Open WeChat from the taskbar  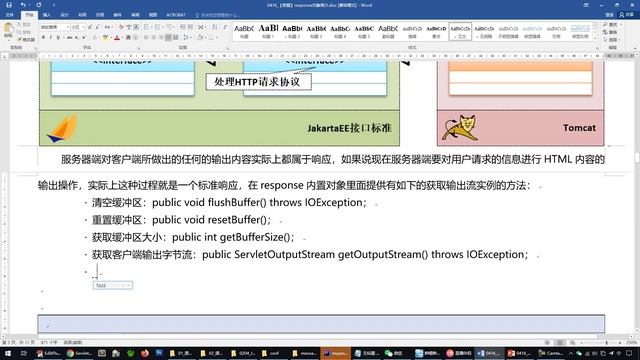tap(394, 353)
